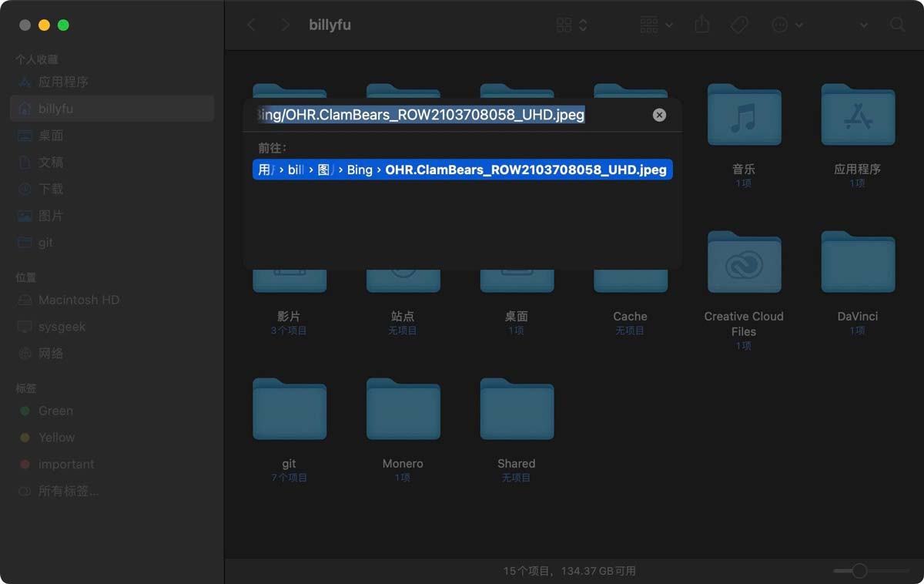The height and width of the screenshot is (584, 924).
Task: Open 应用程序 in the sidebar
Action: (x=112, y=82)
